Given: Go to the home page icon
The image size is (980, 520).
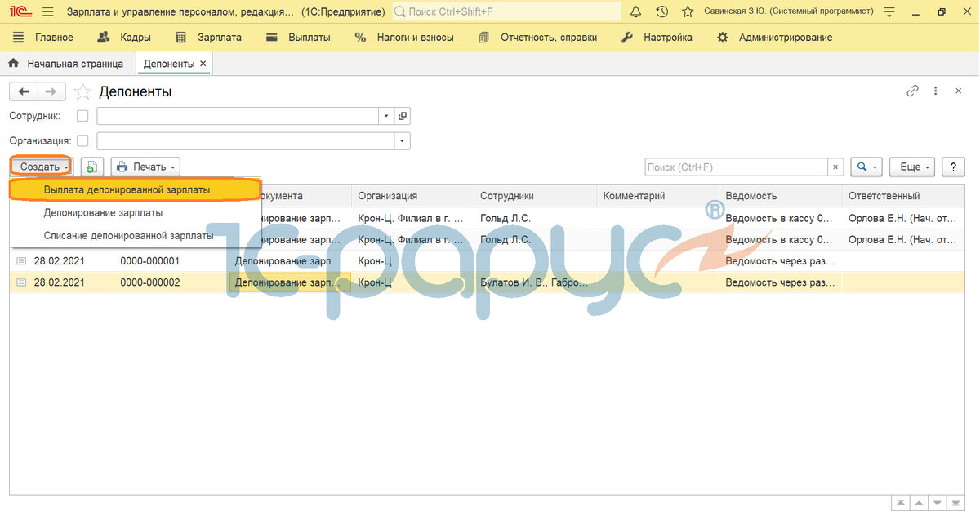Looking at the screenshot, I should 13,63.
